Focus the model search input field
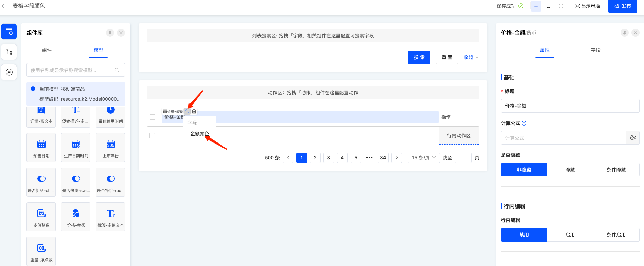644x266 pixels. [76, 70]
